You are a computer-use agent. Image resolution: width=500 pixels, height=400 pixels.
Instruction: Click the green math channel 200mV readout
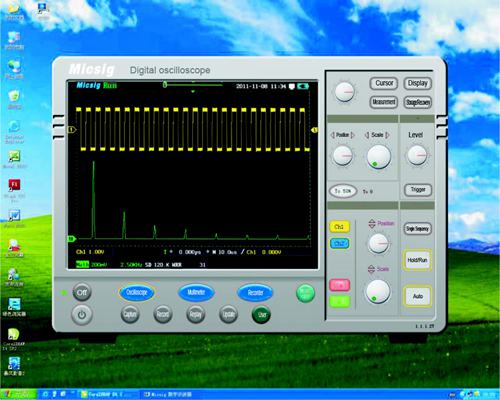point(91,265)
